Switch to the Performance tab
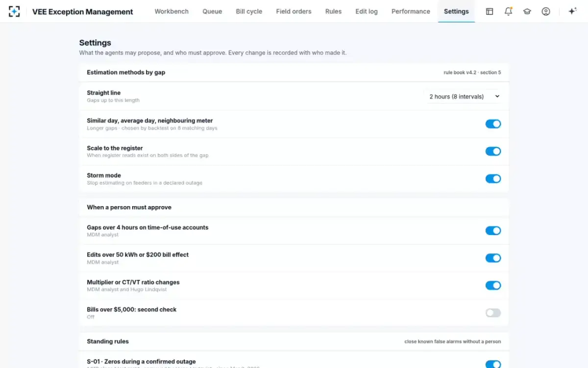 pyautogui.click(x=411, y=11)
